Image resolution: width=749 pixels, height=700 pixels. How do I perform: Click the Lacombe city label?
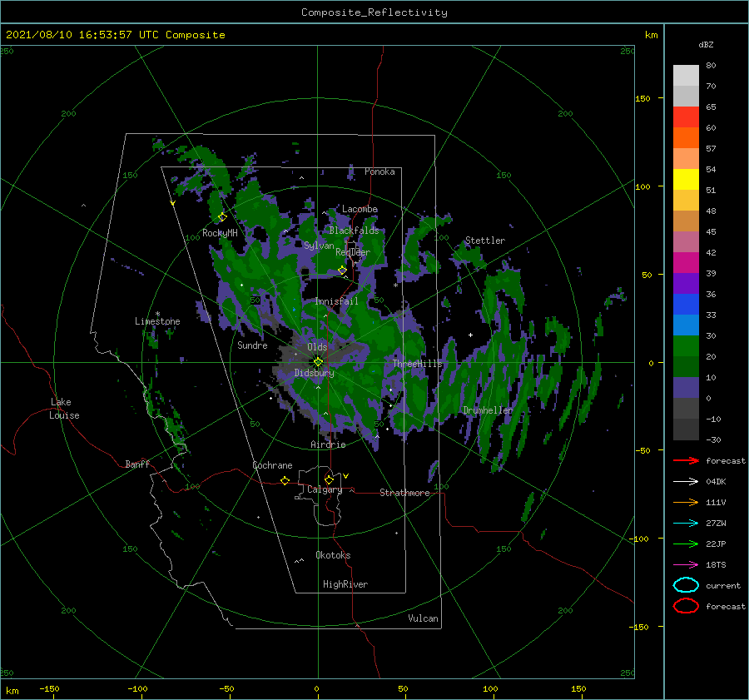[360, 209]
